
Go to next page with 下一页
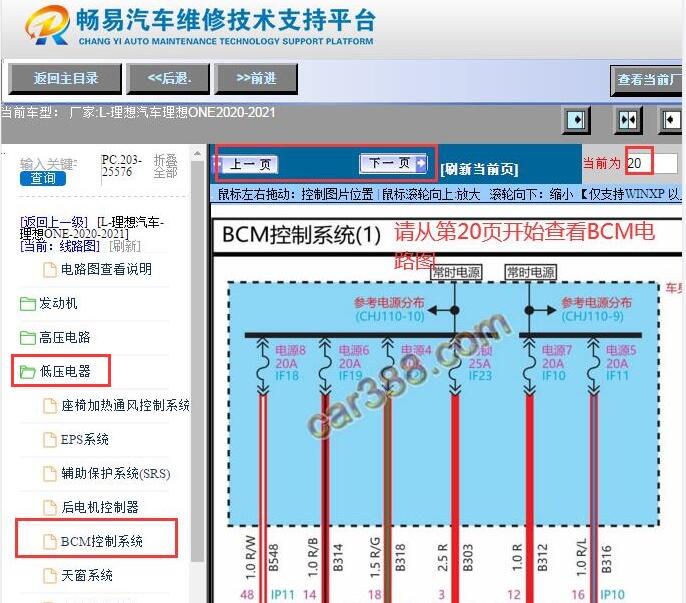393,163
